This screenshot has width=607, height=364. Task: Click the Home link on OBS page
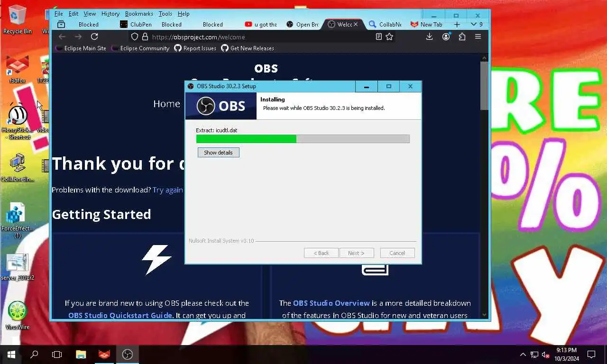click(x=166, y=103)
